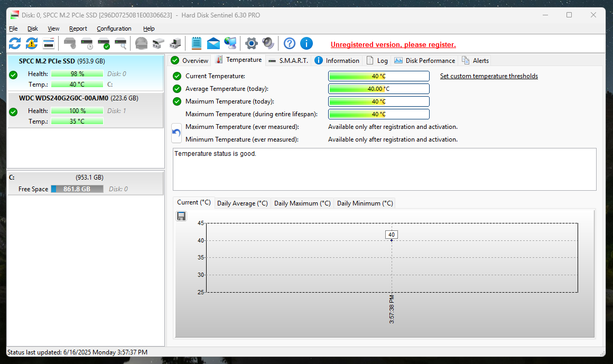
Task: Click the envelope email report icon
Action: (213, 43)
